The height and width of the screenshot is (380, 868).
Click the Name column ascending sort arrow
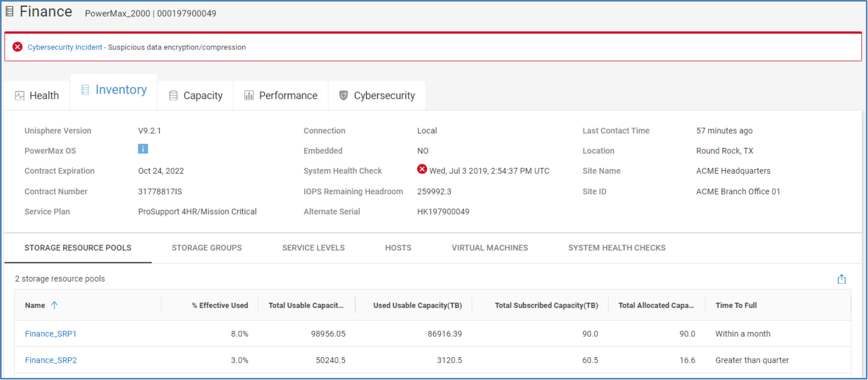(55, 306)
